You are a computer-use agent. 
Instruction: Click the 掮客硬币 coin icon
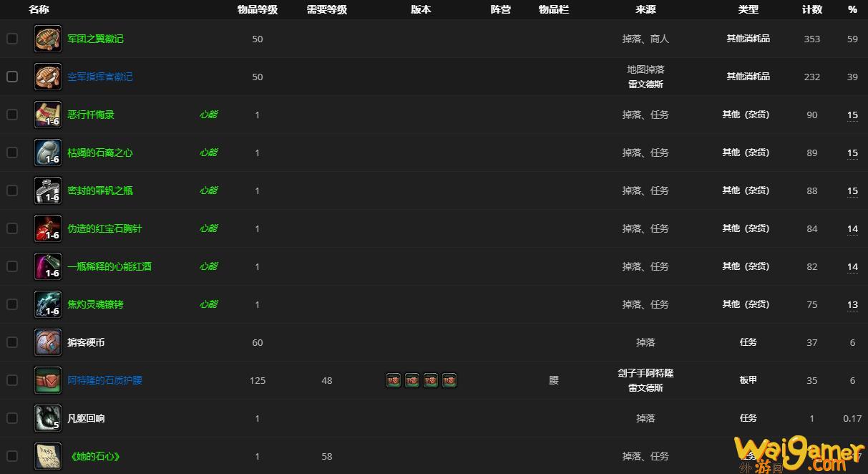[48, 342]
